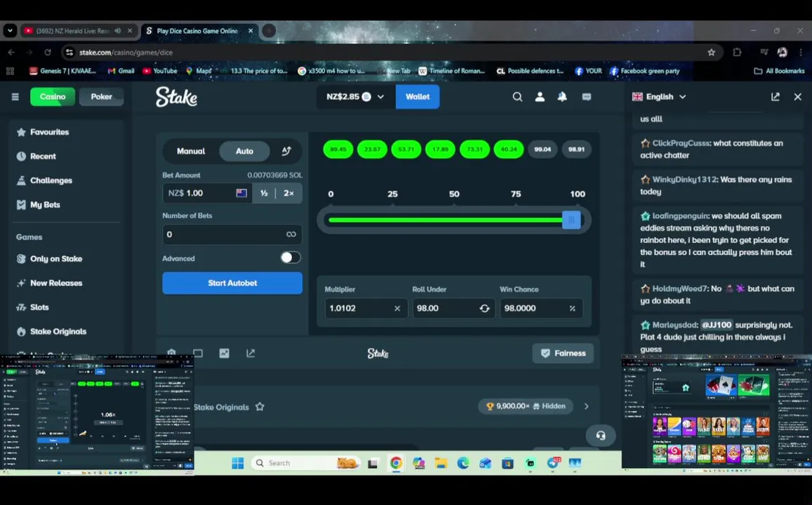
Task: Click Start Autobet button
Action: [232, 283]
